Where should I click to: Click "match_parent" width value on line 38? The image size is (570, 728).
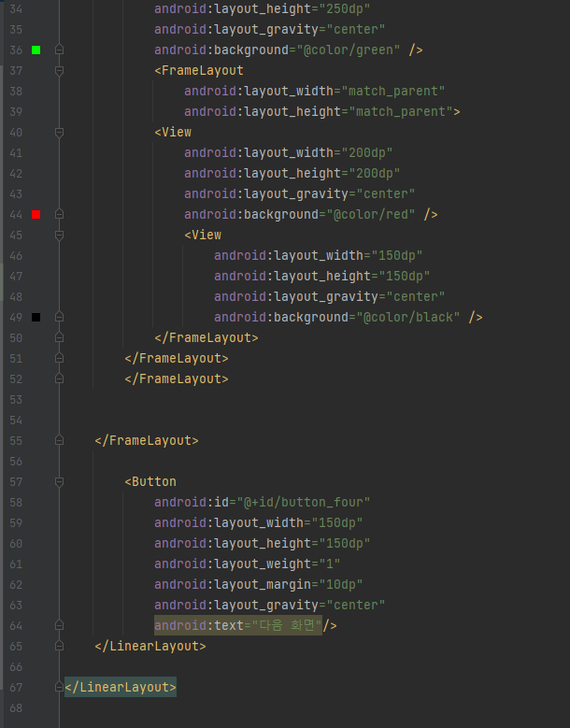pyautogui.click(x=392, y=91)
